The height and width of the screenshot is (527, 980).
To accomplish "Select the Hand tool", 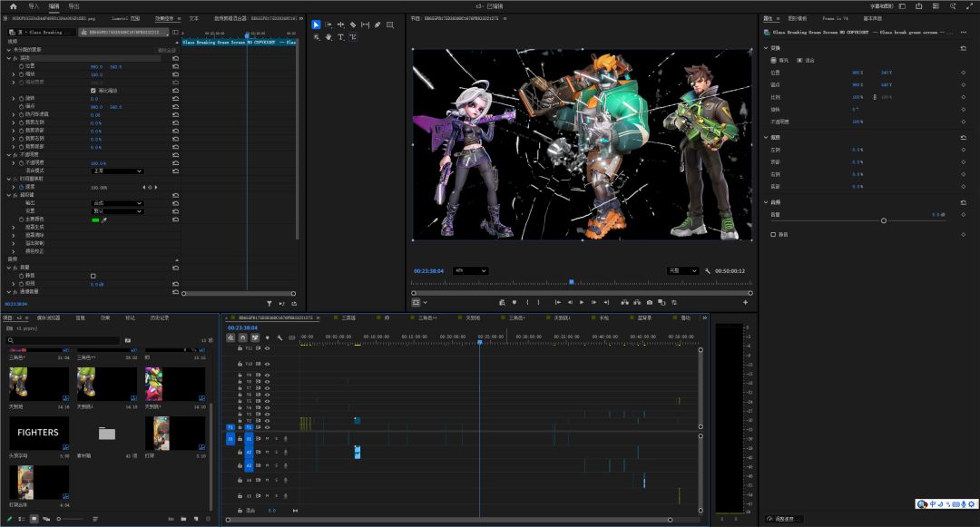I will point(328,37).
